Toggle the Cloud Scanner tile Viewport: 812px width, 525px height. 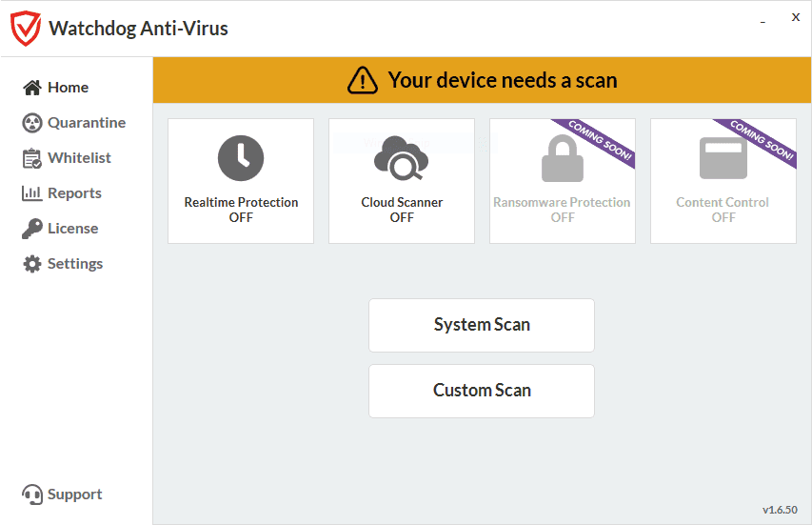pyautogui.click(x=402, y=181)
